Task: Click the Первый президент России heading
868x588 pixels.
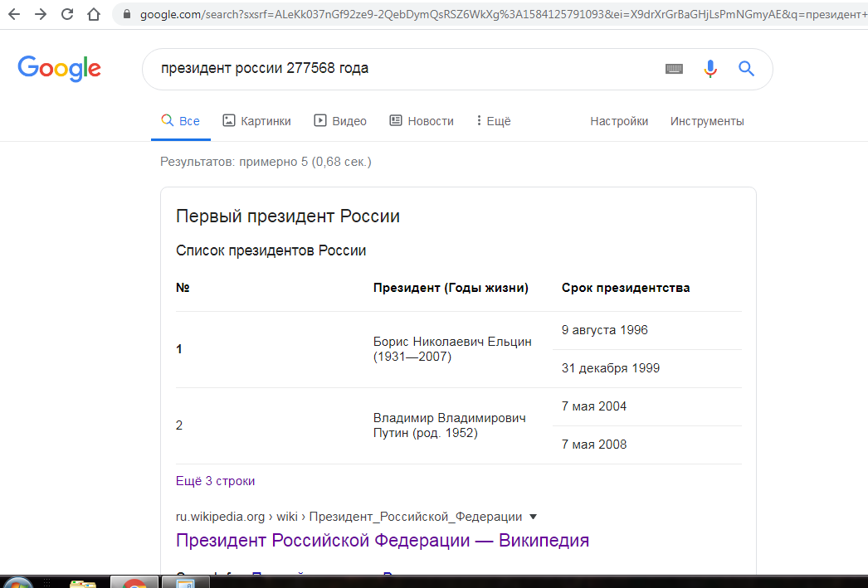Action: 288,216
